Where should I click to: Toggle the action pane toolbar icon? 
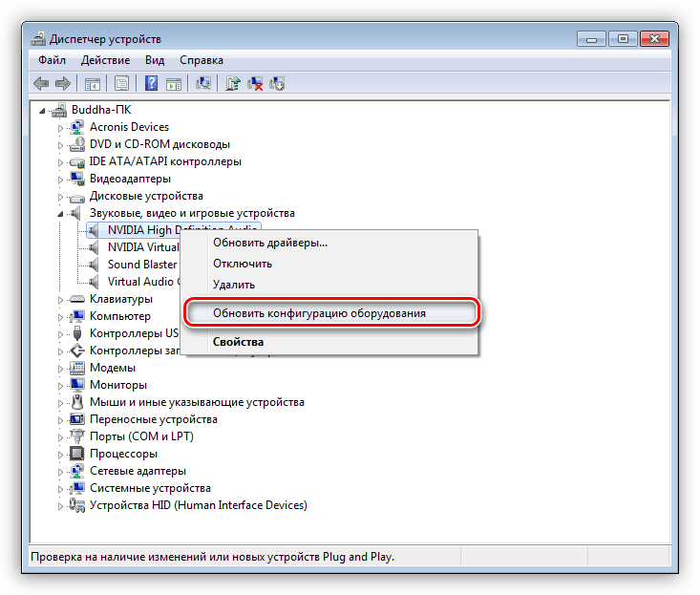[173, 83]
